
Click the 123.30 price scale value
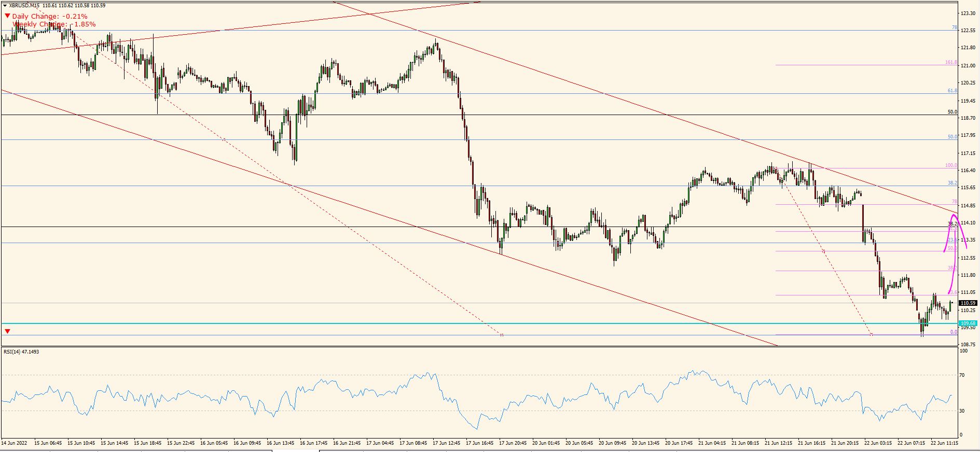tap(968, 13)
